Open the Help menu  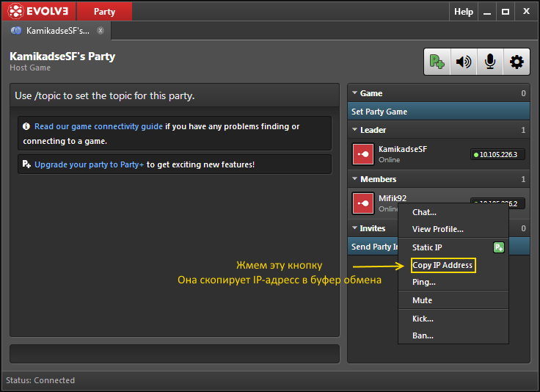coord(464,12)
